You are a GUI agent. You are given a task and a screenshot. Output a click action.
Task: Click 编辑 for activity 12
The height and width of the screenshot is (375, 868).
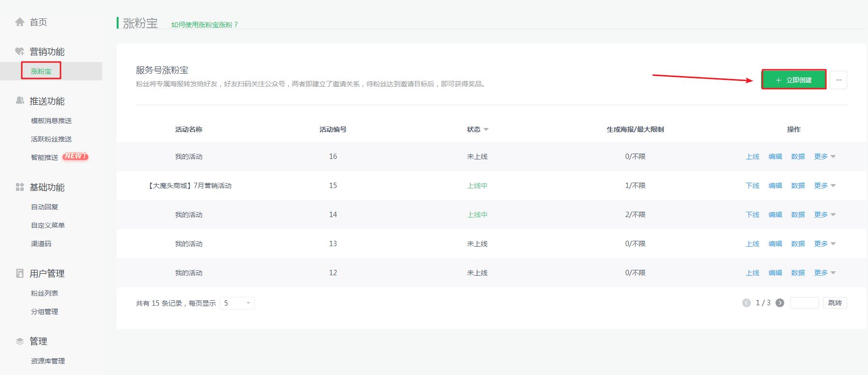tap(776, 273)
